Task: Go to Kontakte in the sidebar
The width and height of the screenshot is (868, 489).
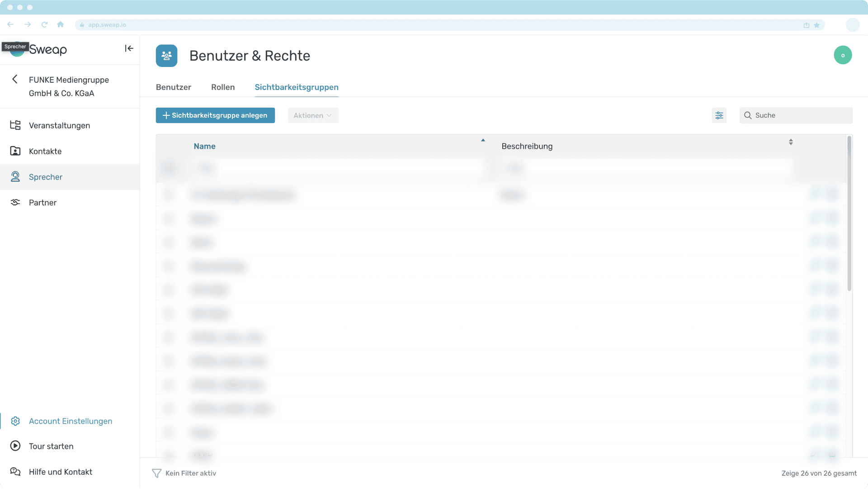Action: pos(45,151)
